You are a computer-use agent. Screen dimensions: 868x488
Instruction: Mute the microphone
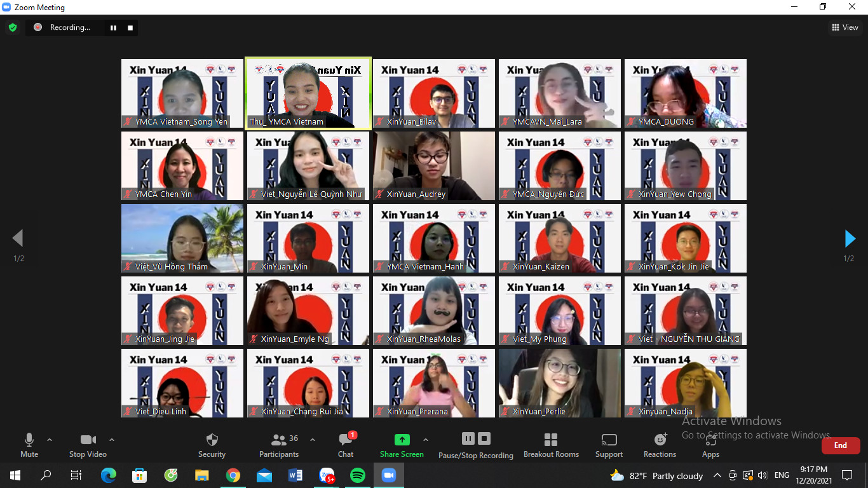click(x=29, y=445)
